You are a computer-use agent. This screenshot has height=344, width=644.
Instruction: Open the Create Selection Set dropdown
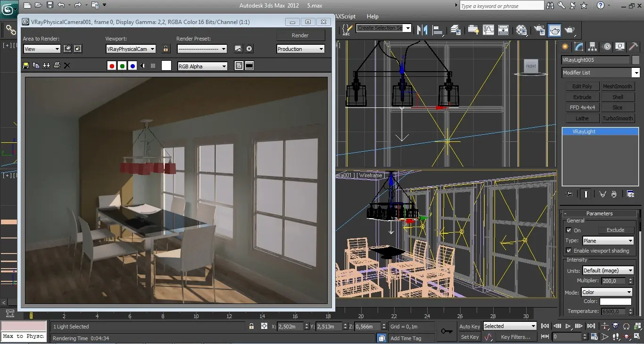tap(384, 28)
